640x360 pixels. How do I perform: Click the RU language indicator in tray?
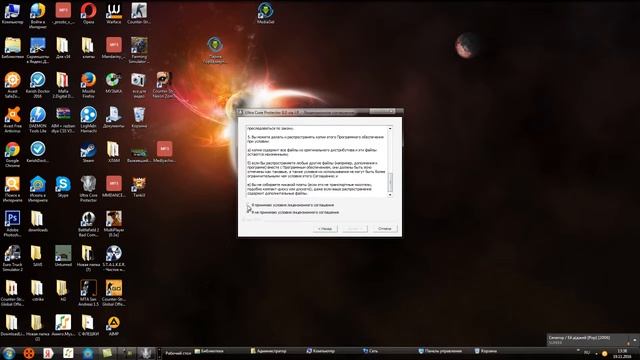tap(587, 352)
